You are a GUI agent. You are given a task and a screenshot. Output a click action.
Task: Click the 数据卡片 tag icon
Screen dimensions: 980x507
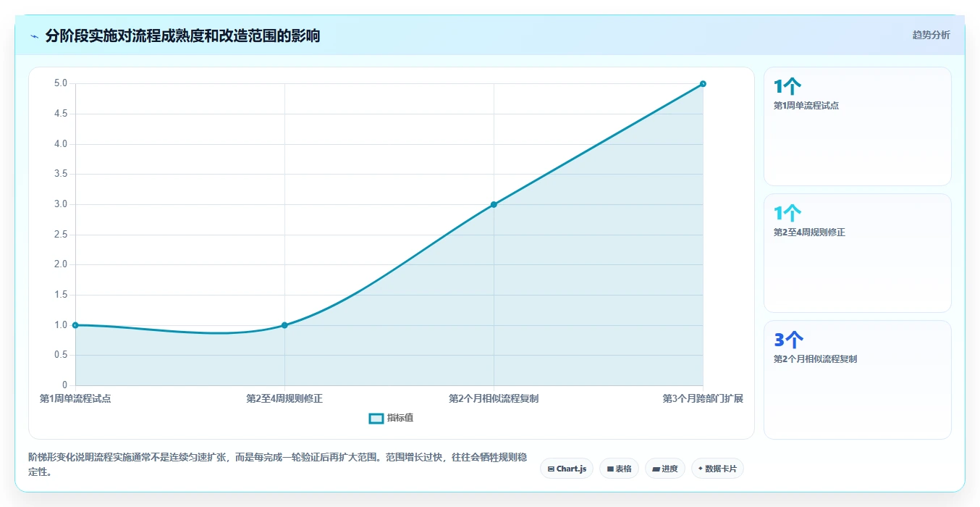pos(700,469)
